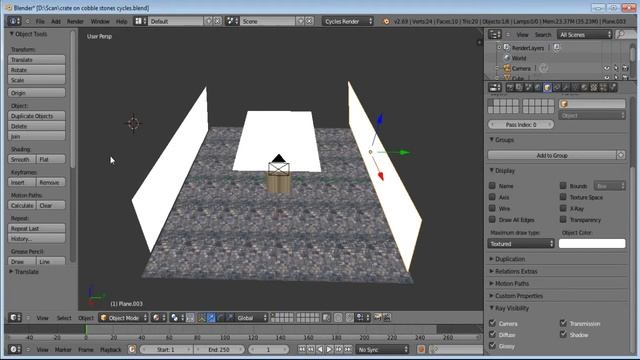
Task: Open the No Sync dropdown
Action: [x=382, y=349]
